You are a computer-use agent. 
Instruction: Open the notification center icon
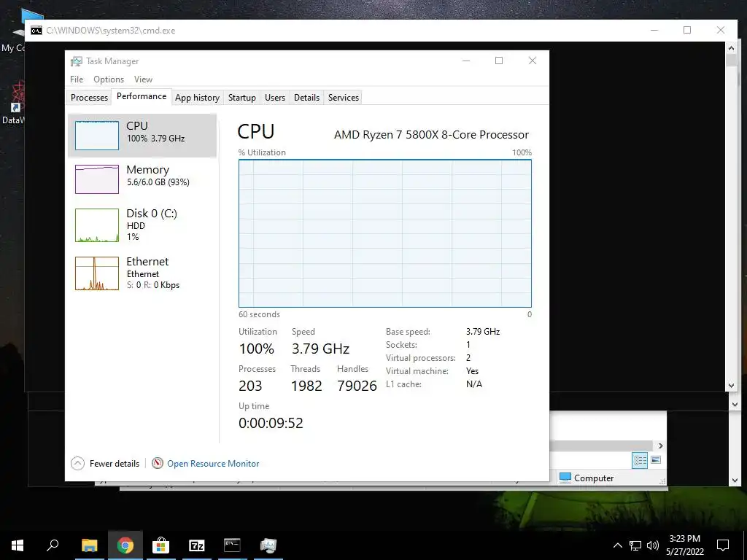[723, 545]
